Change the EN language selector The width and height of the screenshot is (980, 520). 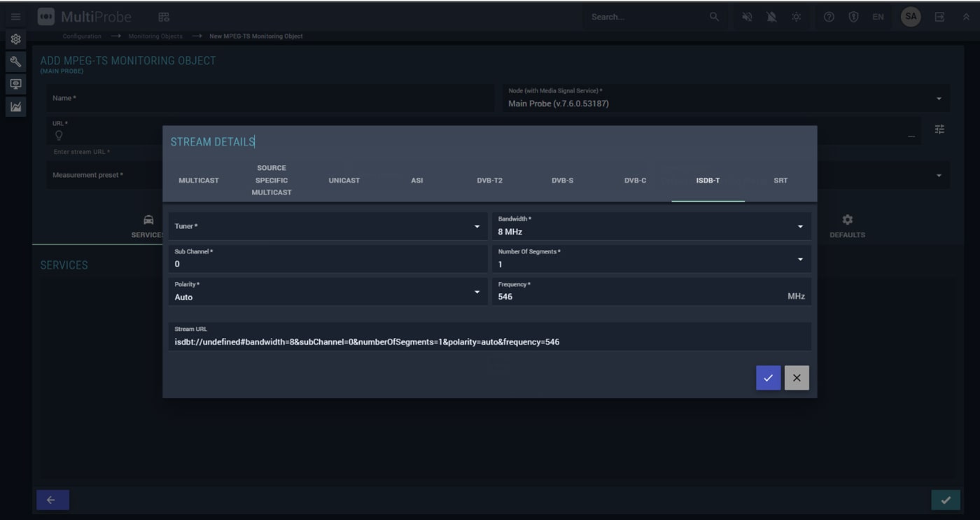coord(878,17)
